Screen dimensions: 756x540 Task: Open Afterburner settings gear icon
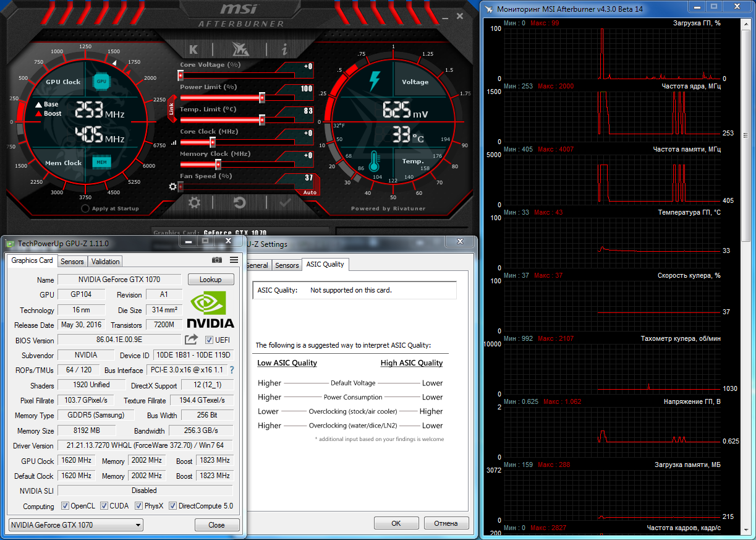click(x=194, y=202)
